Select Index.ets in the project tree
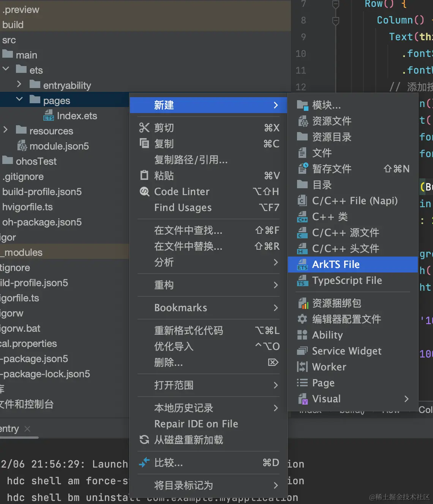The width and height of the screenshot is (433, 504). click(x=77, y=116)
